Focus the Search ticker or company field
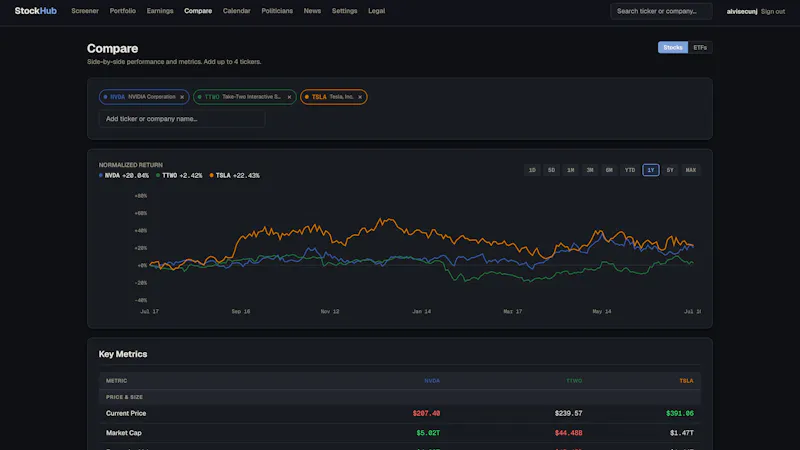 coord(661,11)
